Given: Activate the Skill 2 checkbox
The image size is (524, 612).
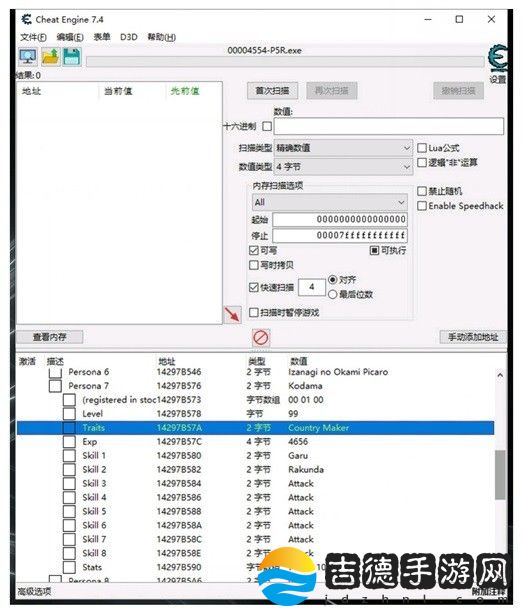Looking at the screenshot, I should click(x=69, y=470).
